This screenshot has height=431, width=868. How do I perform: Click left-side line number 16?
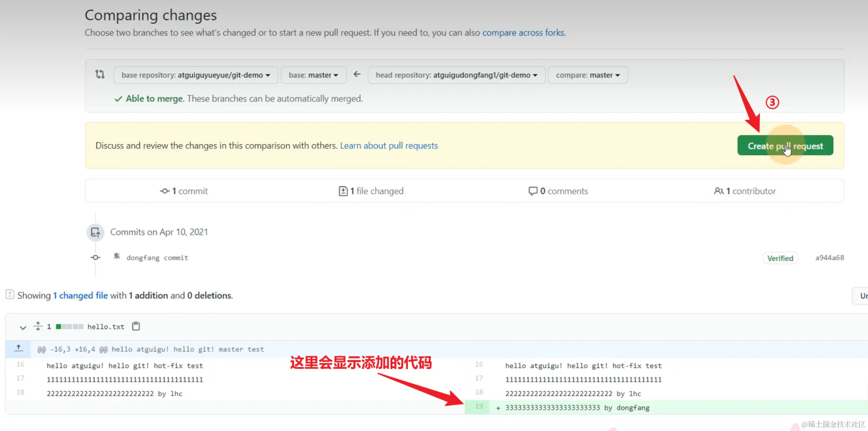(x=20, y=364)
